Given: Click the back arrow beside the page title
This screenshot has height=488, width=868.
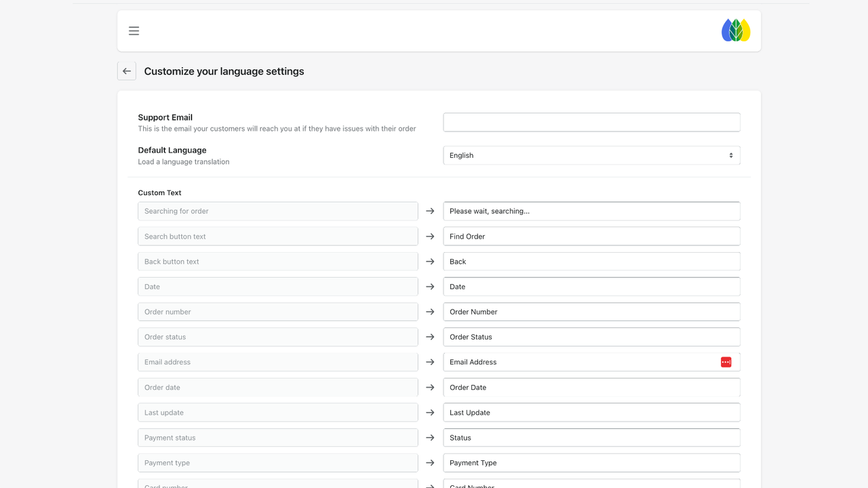Looking at the screenshot, I should coord(126,70).
